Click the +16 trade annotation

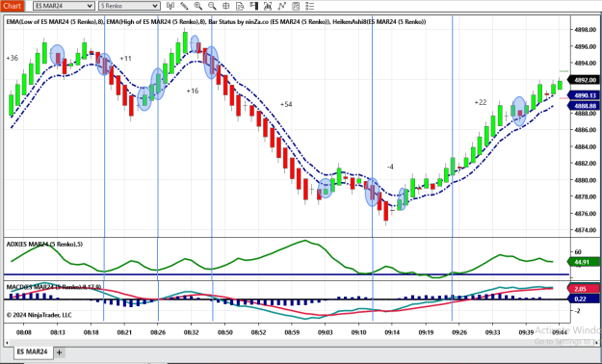point(193,91)
